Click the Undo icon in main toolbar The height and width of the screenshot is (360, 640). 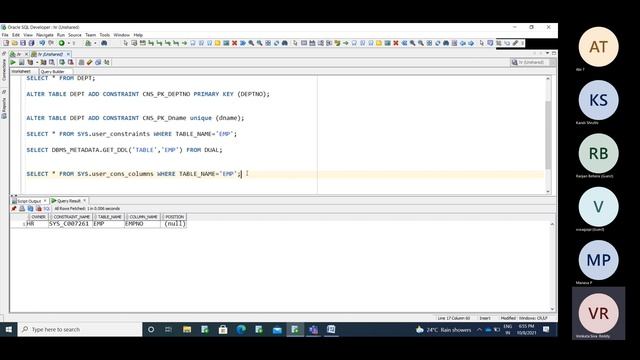42,43
